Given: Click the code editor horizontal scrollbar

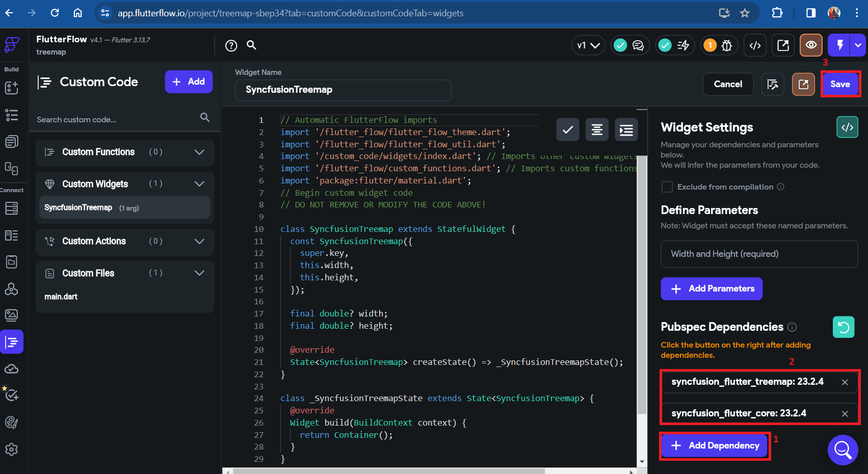Looking at the screenshot, I should click(x=389, y=471).
